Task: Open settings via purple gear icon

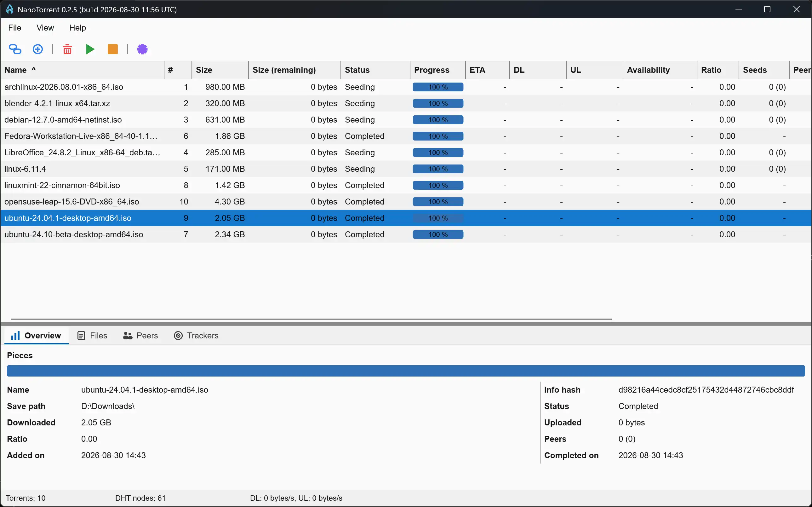Action: point(142,49)
